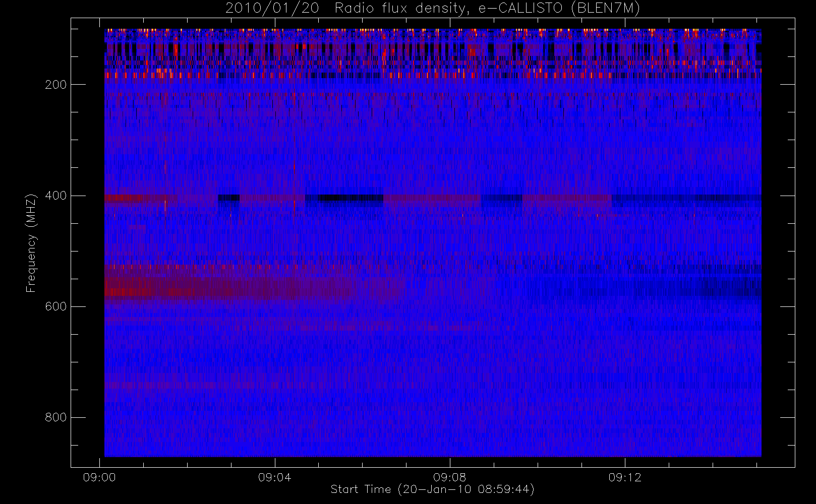Viewport: 816px width, 504px height.
Task: Click the plot title date 2010/01/20
Action: pos(272,9)
